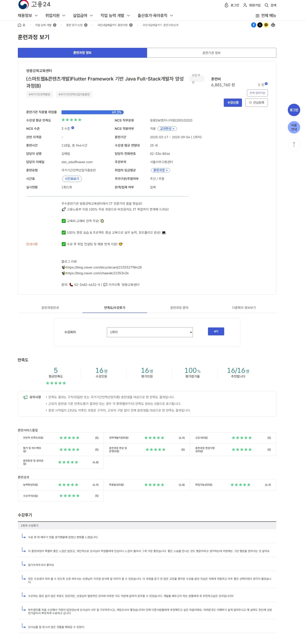Expand the 채용정보 menu
Viewport: 306px width, 644px height.
click(28, 15)
